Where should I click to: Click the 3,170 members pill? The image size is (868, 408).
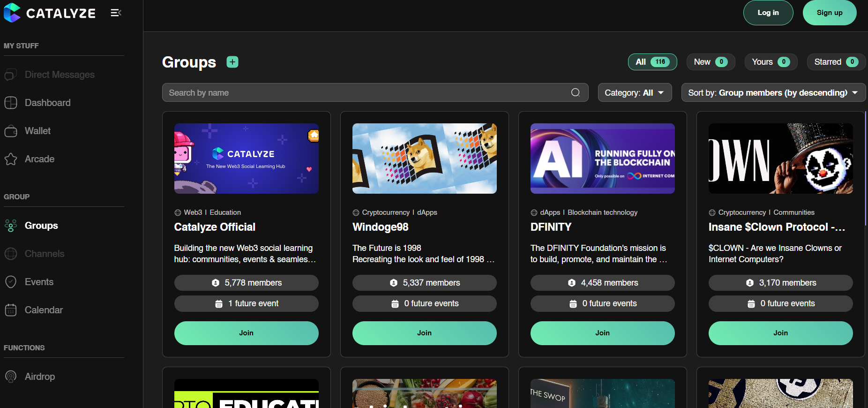point(781,283)
